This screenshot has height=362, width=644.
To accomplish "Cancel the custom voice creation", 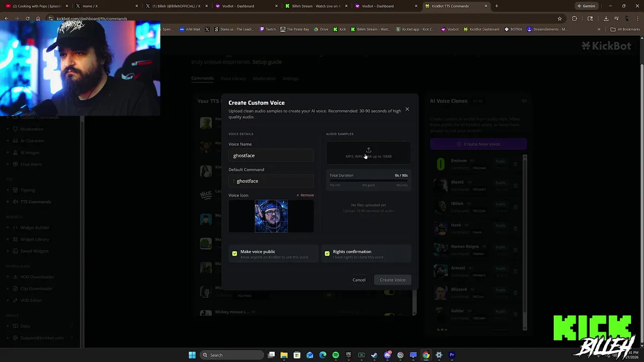I will (x=359, y=280).
